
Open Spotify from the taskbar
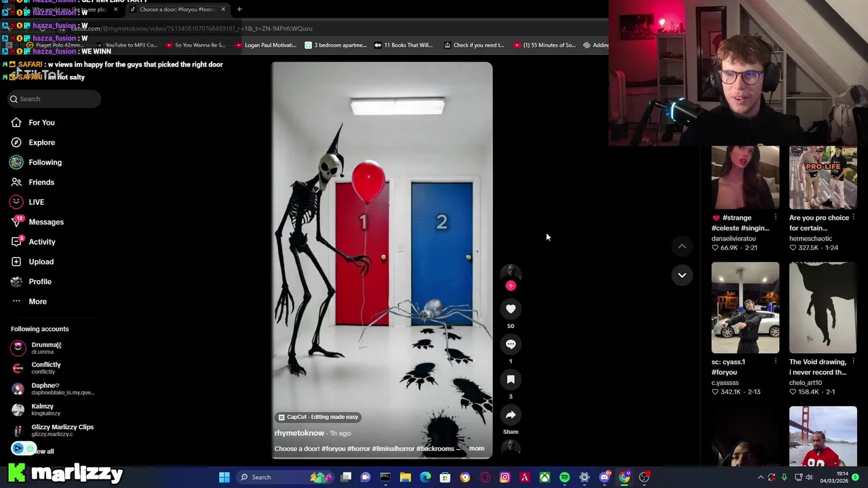564,477
